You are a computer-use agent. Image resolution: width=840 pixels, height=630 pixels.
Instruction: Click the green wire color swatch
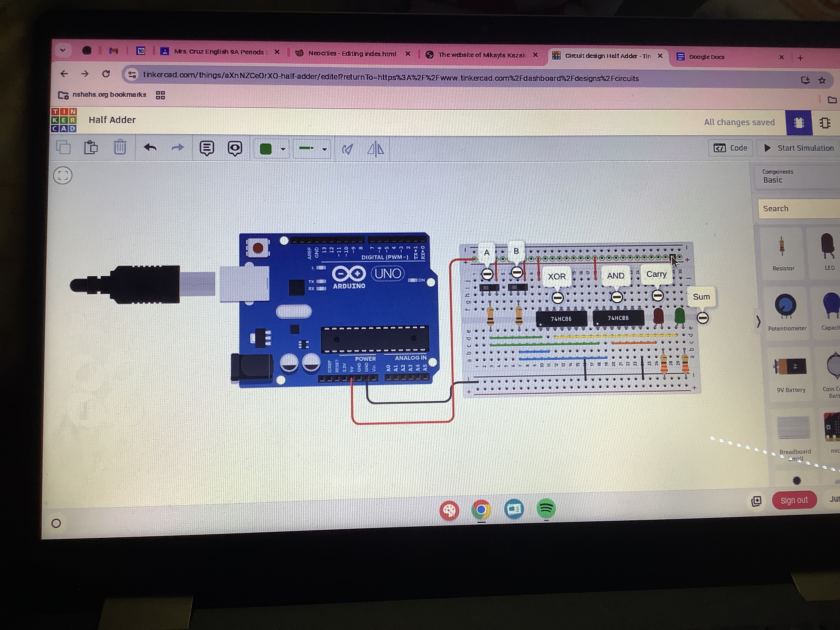click(x=265, y=149)
